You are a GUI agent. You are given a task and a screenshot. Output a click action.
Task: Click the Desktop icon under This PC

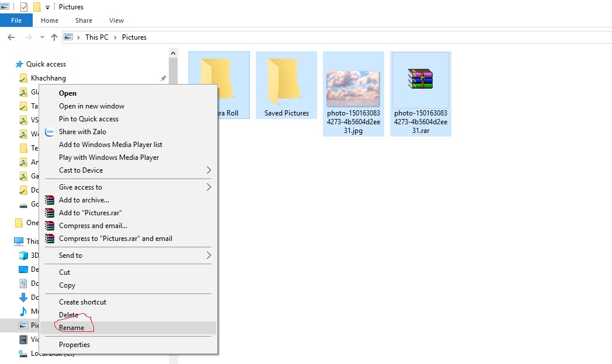point(23,269)
